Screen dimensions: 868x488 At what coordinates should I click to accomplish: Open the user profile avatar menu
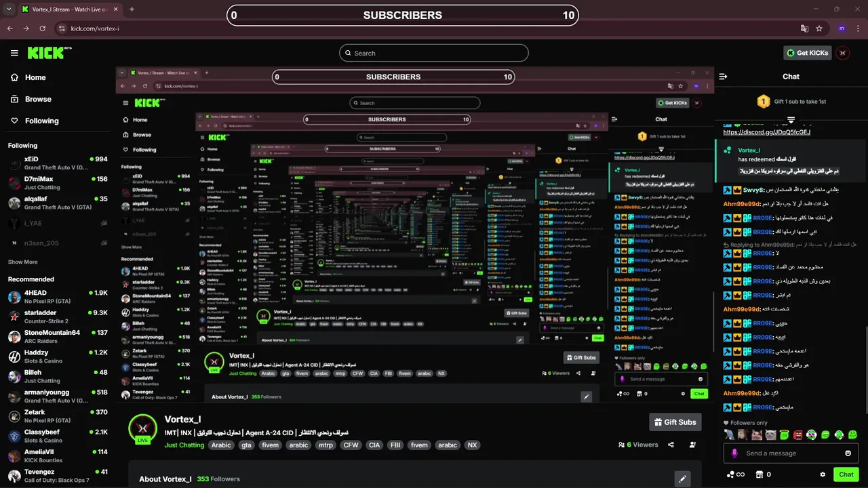842,53
